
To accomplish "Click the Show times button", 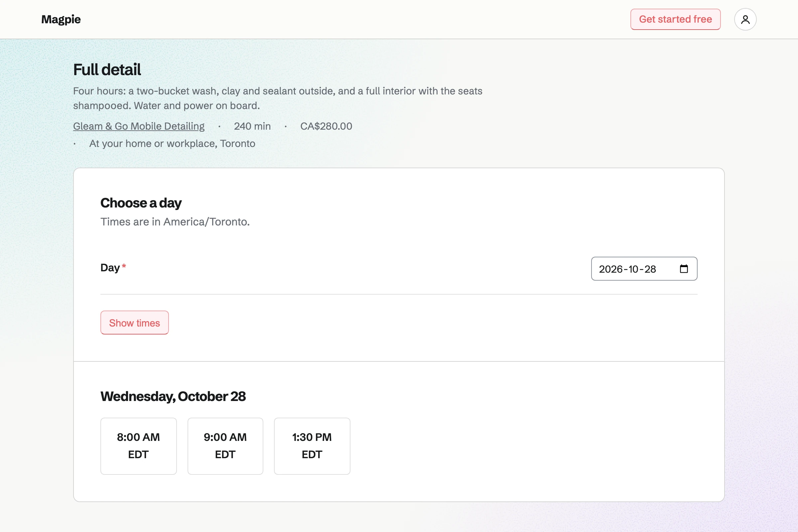I will [x=134, y=323].
